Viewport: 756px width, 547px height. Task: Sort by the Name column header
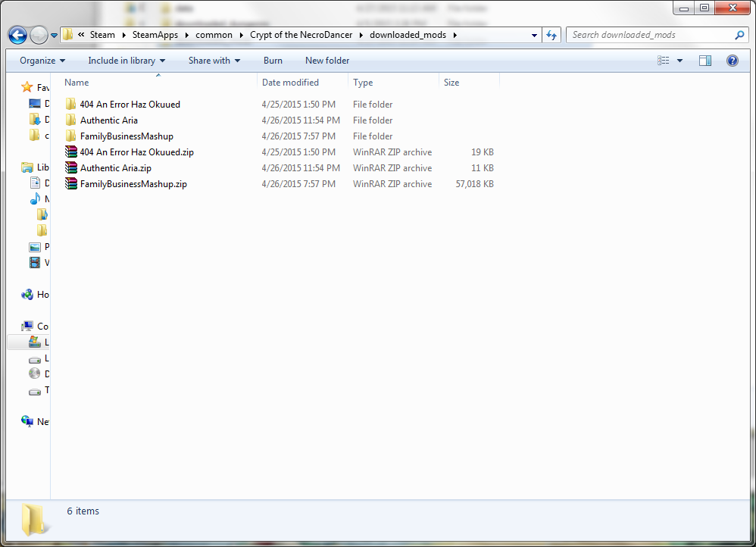click(x=158, y=83)
